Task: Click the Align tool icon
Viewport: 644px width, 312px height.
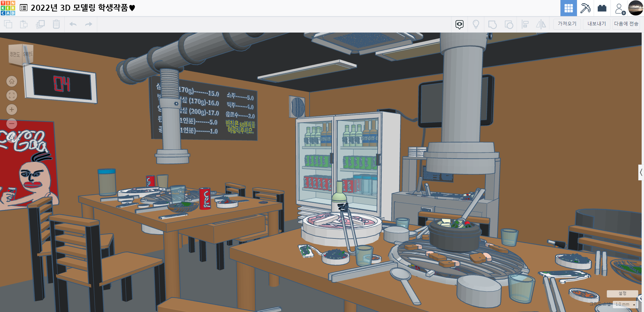Action: (x=525, y=25)
